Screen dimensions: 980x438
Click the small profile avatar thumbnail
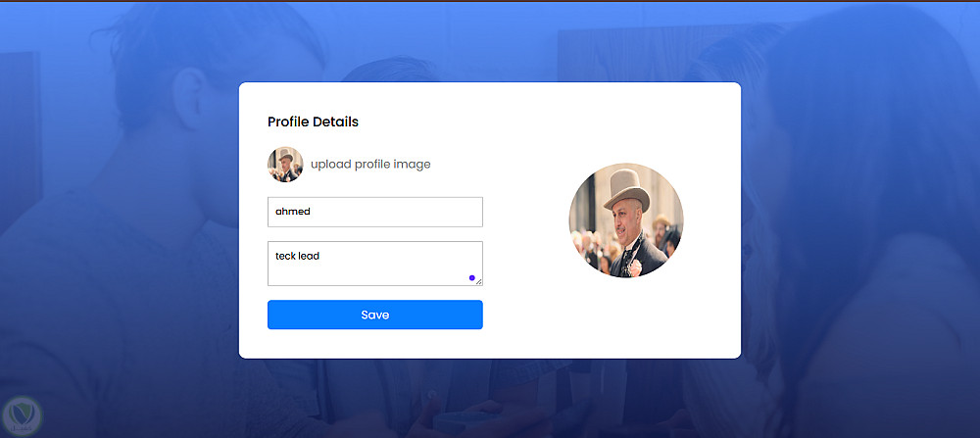coord(284,165)
